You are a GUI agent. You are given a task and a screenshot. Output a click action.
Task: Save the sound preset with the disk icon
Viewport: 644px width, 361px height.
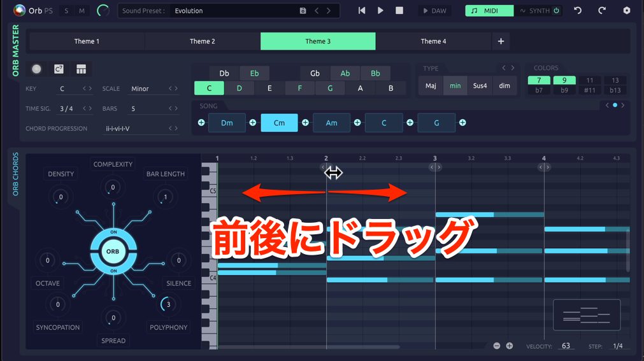[303, 11]
